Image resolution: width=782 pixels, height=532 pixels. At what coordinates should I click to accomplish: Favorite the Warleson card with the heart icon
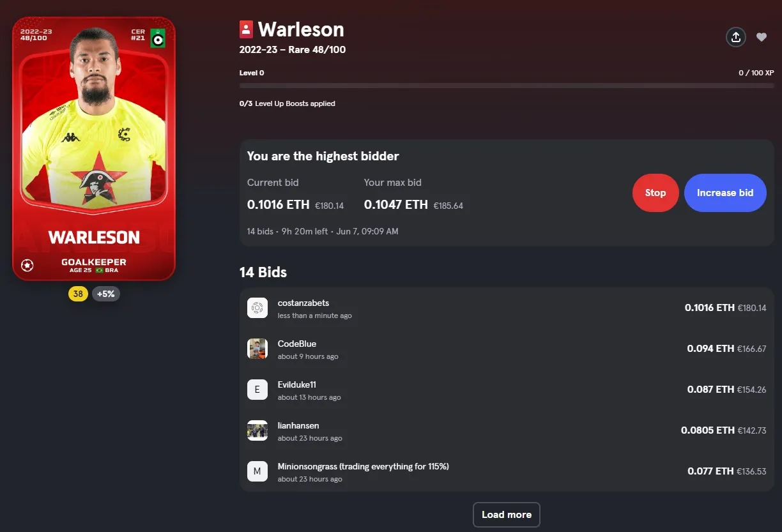pos(762,37)
